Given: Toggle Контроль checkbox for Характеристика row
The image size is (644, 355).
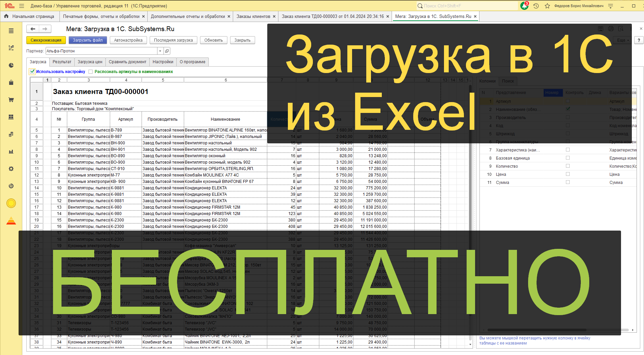Looking at the screenshot, I should 568,150.
